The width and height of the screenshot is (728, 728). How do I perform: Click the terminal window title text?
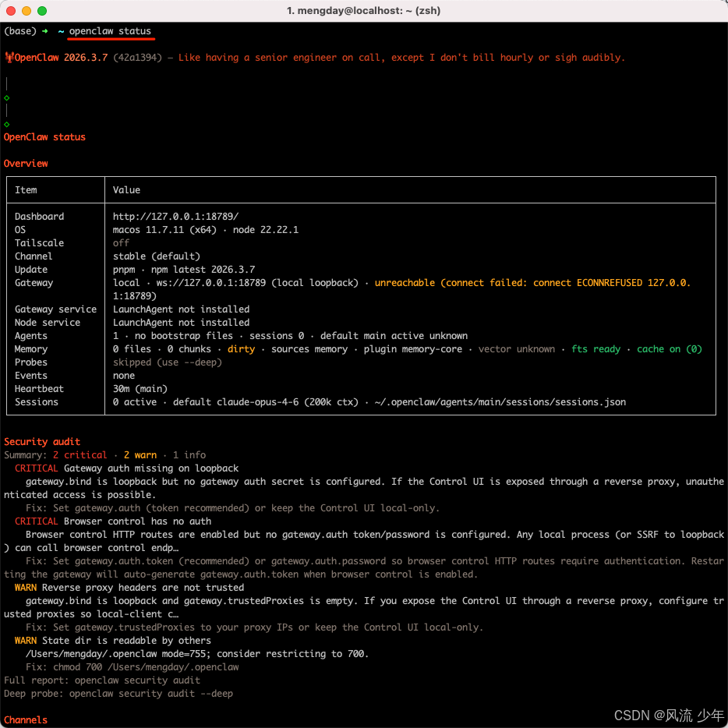363,11
